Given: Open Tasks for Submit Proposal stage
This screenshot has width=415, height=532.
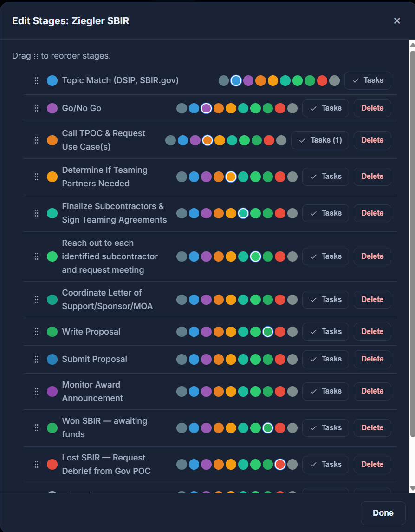Looking at the screenshot, I should point(325,359).
